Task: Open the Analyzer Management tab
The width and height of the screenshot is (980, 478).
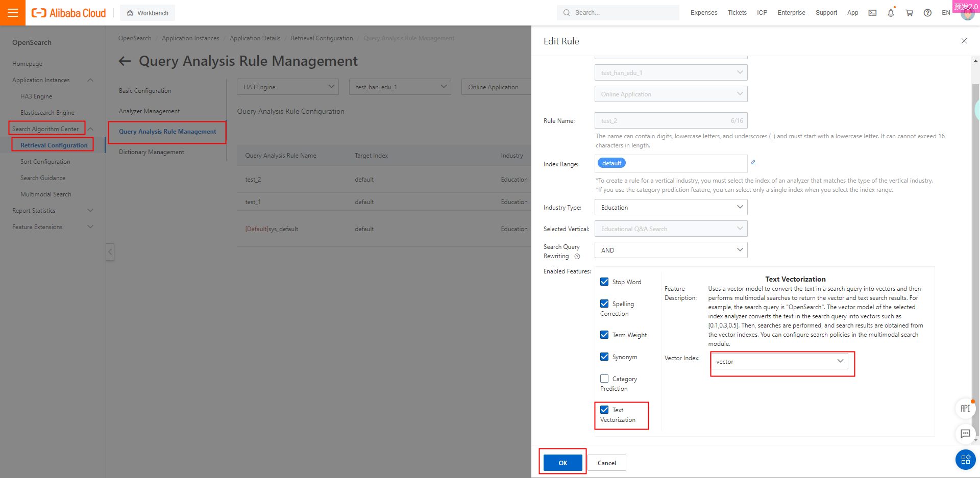Action: point(149,111)
